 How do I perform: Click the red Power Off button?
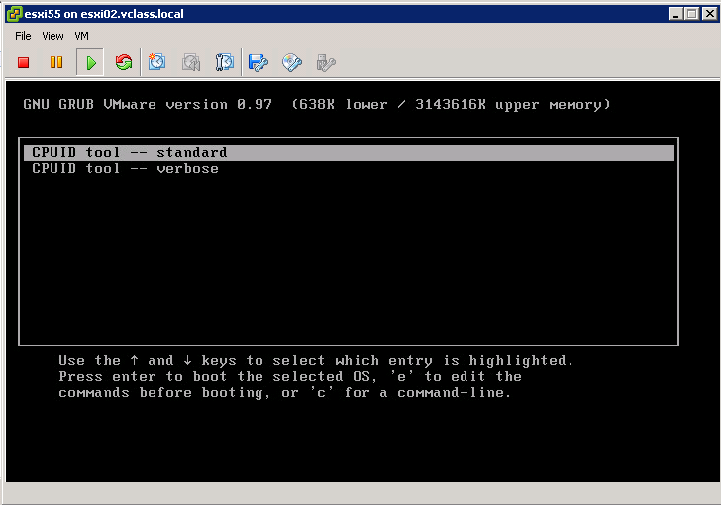pyautogui.click(x=23, y=62)
